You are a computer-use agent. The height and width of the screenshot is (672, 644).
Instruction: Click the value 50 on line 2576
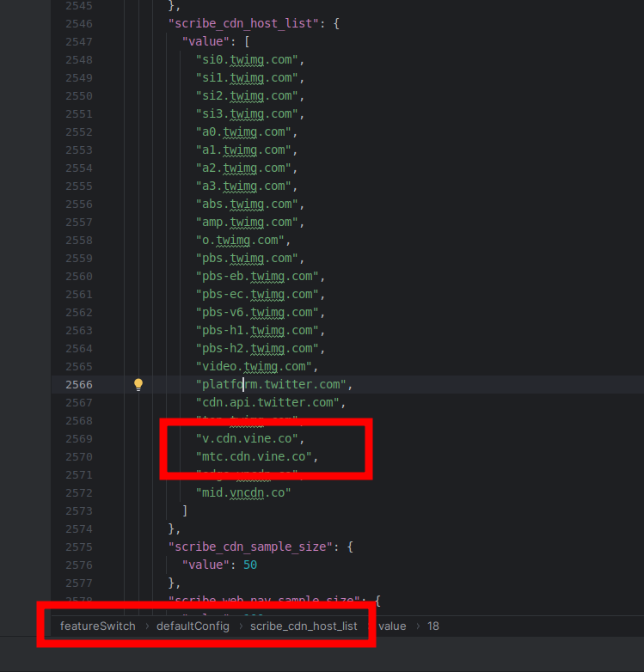point(250,565)
